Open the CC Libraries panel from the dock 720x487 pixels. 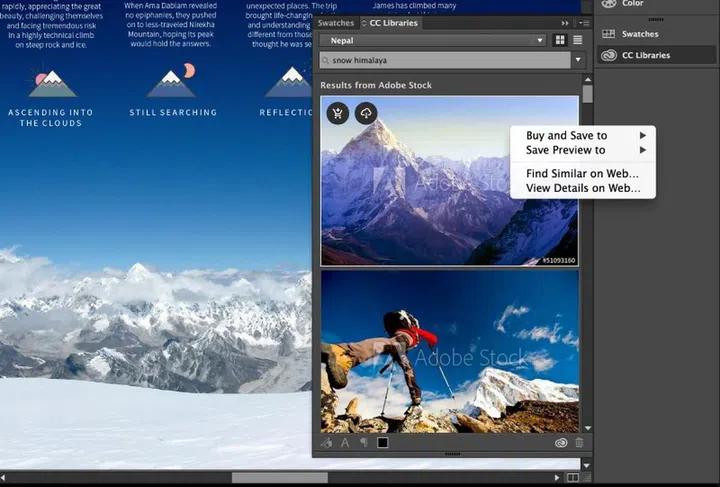646,55
